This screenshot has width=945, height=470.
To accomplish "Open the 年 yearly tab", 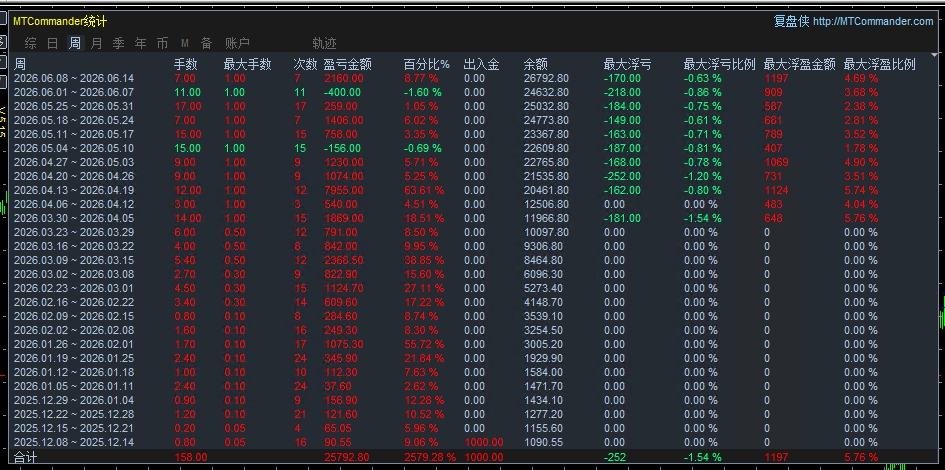I will 140,43.
